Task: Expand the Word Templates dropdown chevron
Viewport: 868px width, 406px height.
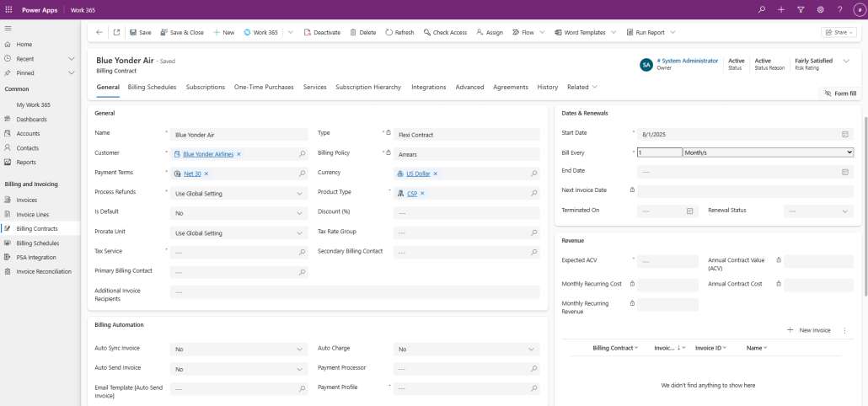Action: click(x=613, y=32)
